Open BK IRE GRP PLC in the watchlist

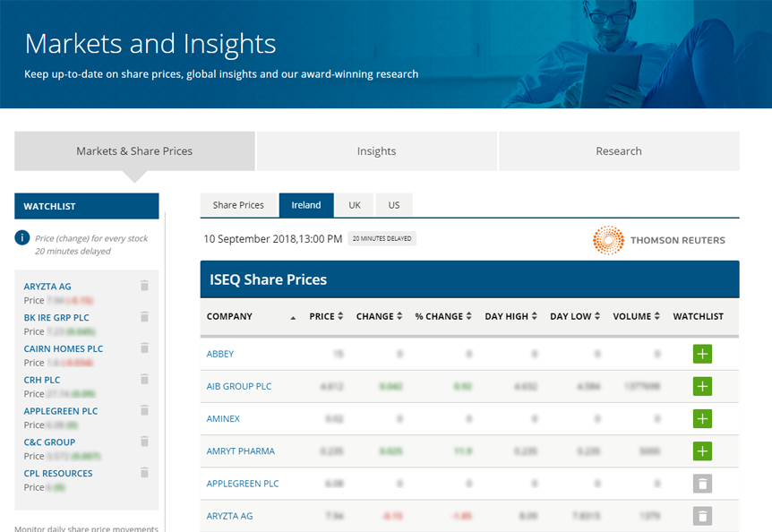point(56,317)
